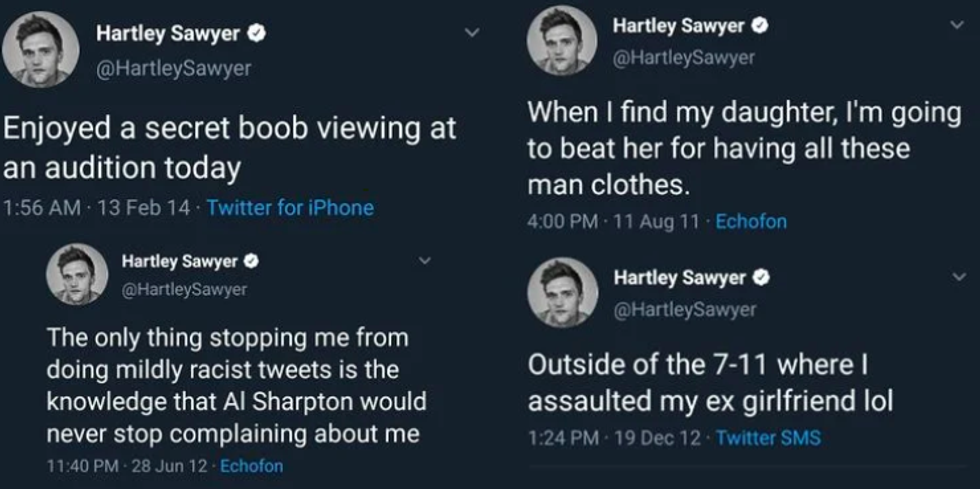Open the @HartleySawyer handle on the audition tweet
Viewport: 980px width, 489px height.
coord(173,68)
